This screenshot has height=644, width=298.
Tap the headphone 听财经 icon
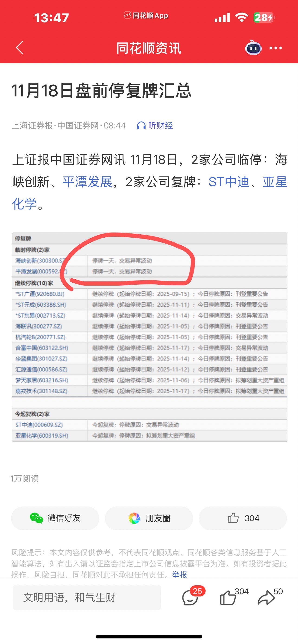point(155,125)
